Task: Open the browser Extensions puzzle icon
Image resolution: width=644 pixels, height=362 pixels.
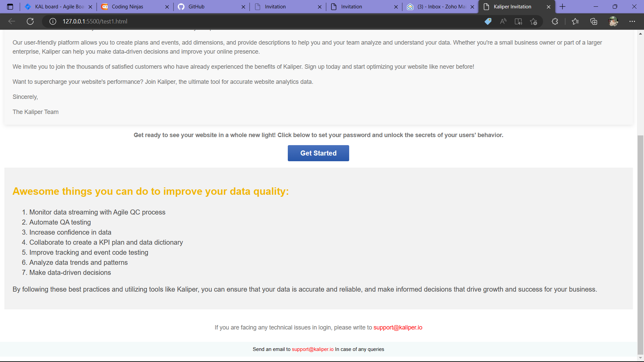Action: 555,21
